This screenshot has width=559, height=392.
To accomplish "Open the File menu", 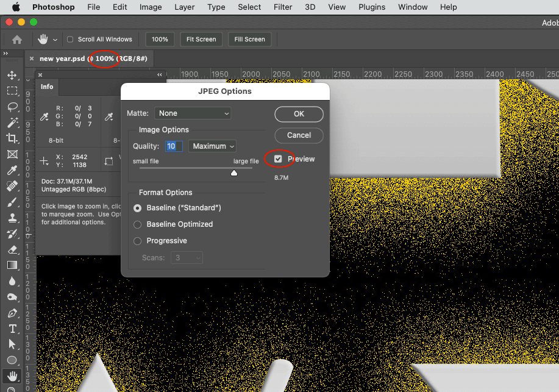I will 94,7.
